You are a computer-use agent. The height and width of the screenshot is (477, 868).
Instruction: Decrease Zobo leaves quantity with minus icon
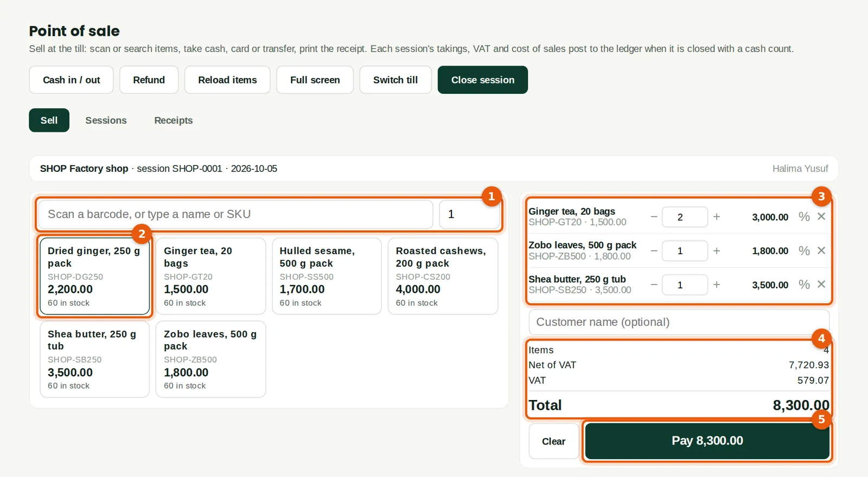click(x=654, y=251)
